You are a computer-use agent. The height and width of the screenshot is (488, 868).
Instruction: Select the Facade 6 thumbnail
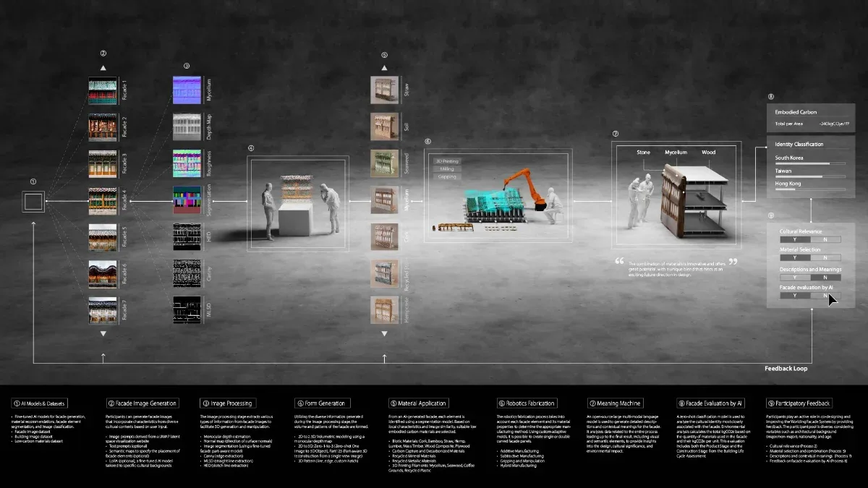[103, 273]
